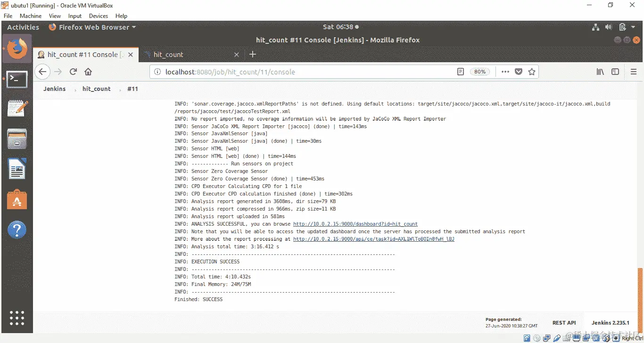Click Activities in Ubuntu top bar
The height and width of the screenshot is (343, 644).
pyautogui.click(x=23, y=27)
